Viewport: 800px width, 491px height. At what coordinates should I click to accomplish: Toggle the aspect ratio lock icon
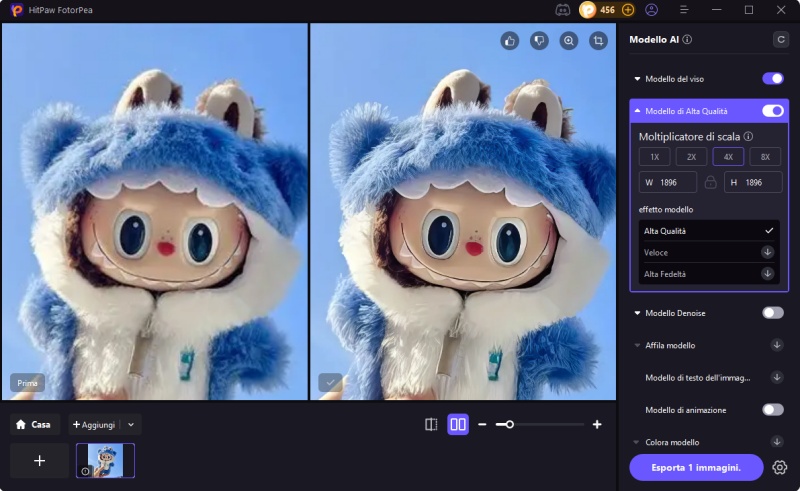[x=710, y=182]
